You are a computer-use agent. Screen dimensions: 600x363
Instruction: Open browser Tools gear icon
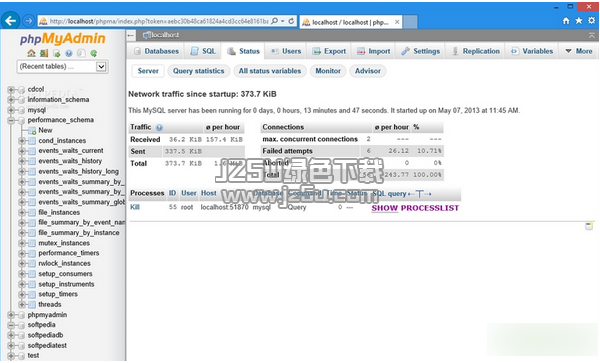pos(592,21)
